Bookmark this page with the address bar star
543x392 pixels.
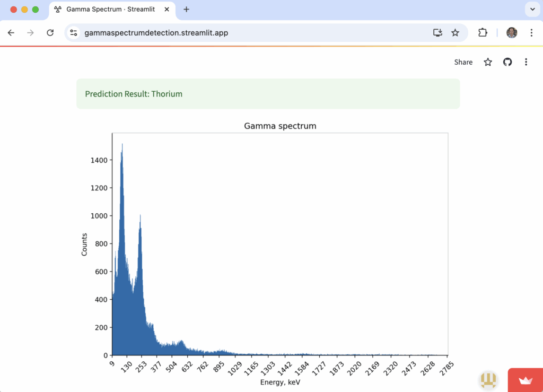(x=455, y=33)
